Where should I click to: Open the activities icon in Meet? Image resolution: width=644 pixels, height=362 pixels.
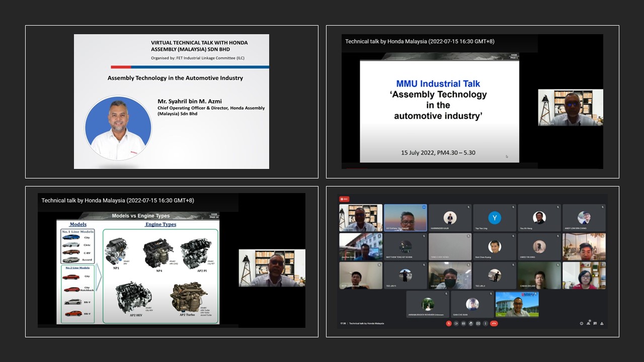(602, 323)
